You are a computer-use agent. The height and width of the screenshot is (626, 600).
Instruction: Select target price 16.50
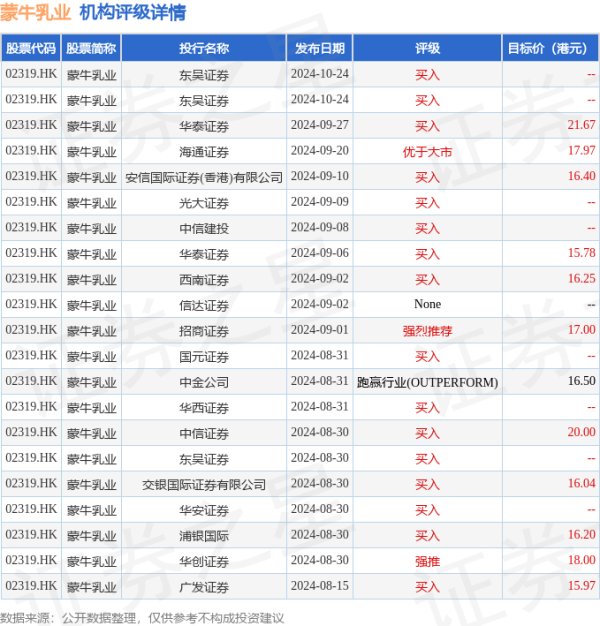click(x=581, y=381)
